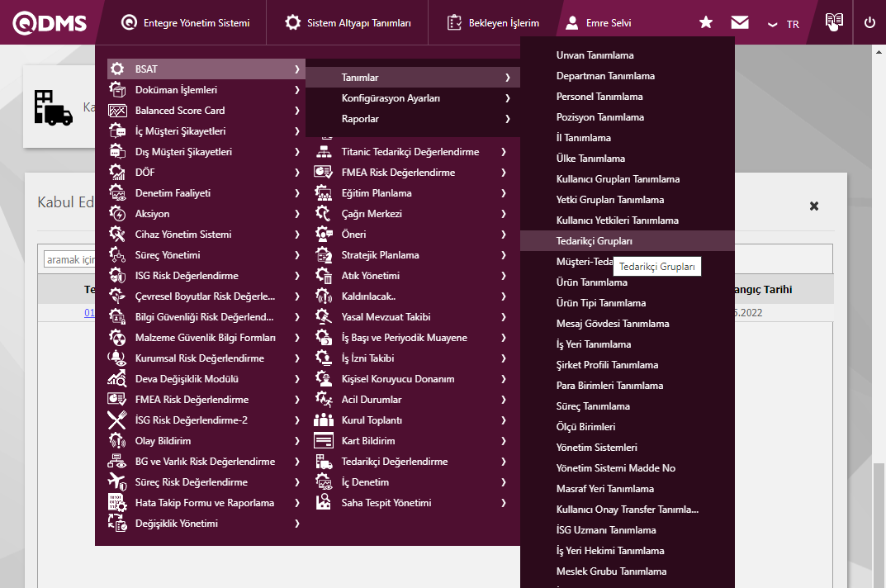Choose Personel Tanımlama from the list
Viewport: 886px width, 588px height.
click(x=599, y=97)
